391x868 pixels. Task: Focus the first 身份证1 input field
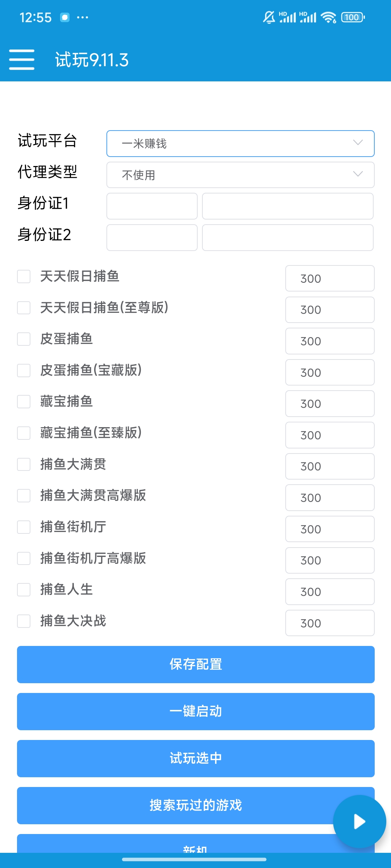click(152, 206)
